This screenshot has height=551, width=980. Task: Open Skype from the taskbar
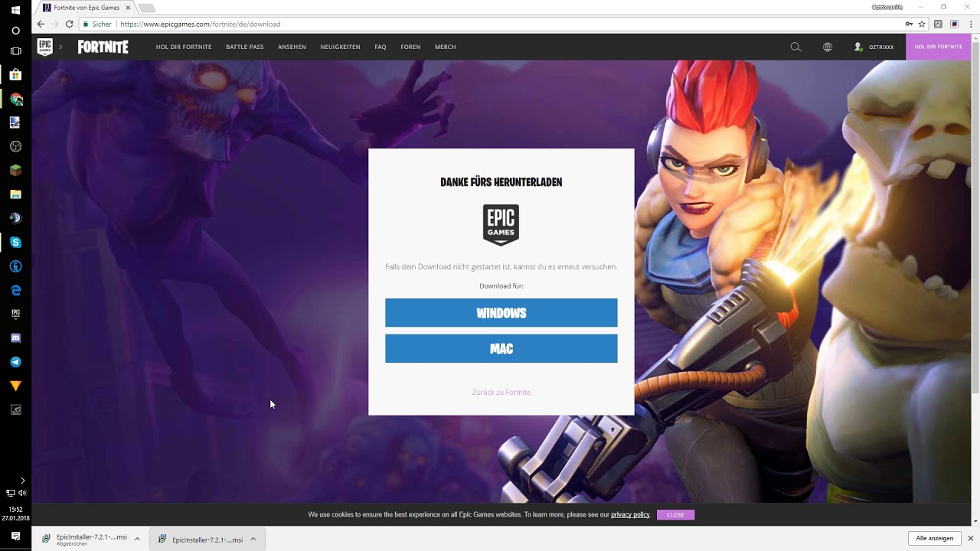click(x=15, y=242)
